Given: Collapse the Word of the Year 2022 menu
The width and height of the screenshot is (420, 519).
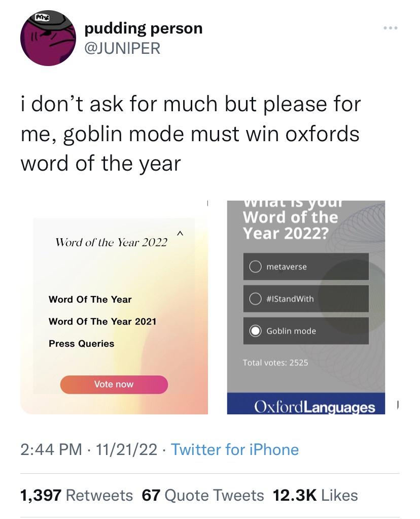Looking at the screenshot, I should (179, 234).
